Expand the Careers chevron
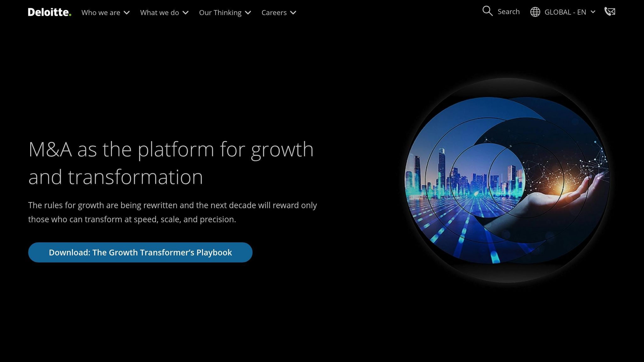The height and width of the screenshot is (362, 644). pyautogui.click(x=293, y=13)
